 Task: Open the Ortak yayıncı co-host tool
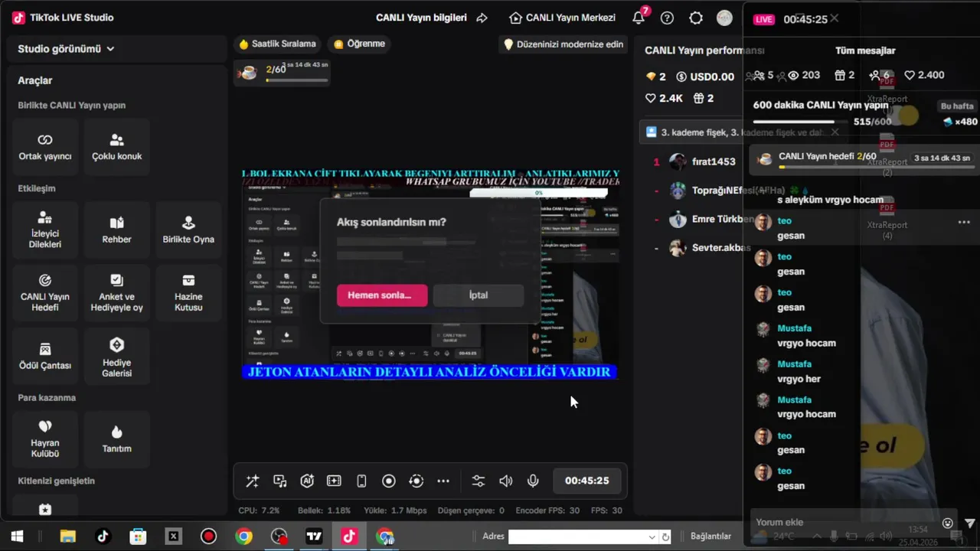tap(45, 147)
